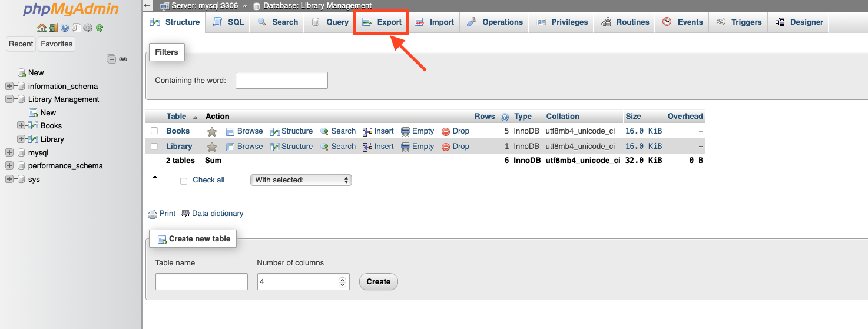This screenshot has width=868, height=329.
Task: Enable the Check all checkbox
Action: pyautogui.click(x=184, y=181)
